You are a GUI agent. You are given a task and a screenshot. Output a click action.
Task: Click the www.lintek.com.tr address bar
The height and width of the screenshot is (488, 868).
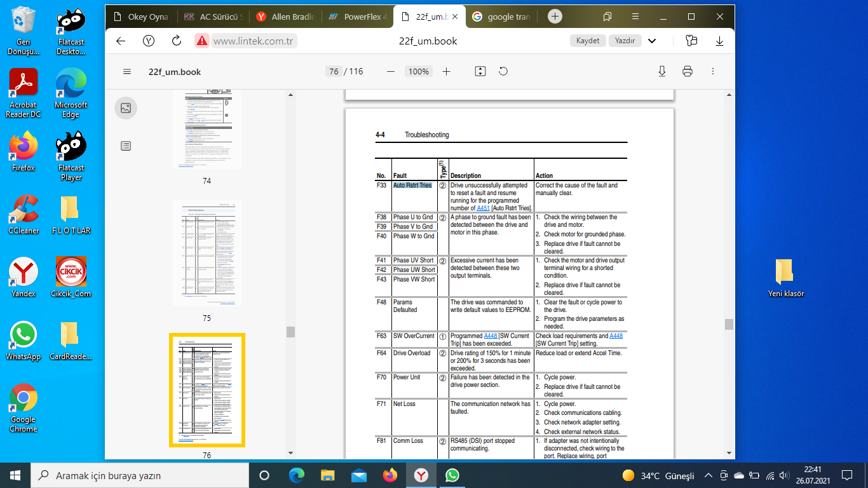tap(254, 41)
